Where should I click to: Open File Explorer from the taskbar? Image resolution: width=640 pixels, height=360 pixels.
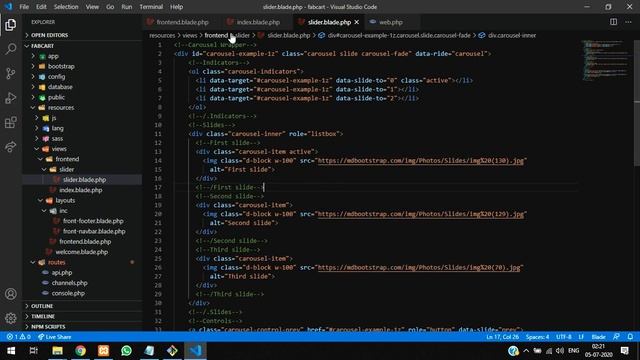57,351
